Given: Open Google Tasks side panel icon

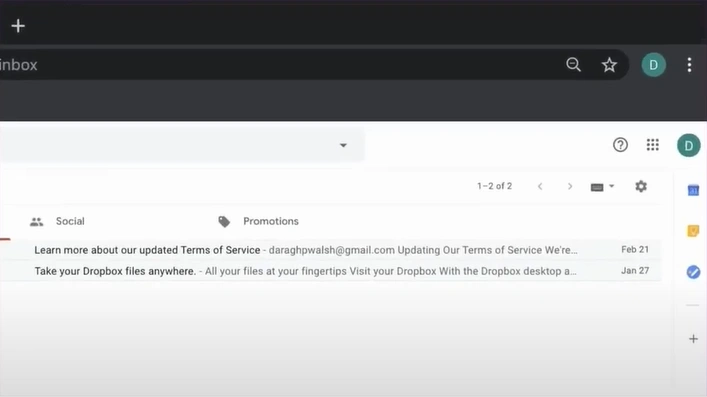Looking at the screenshot, I should tap(693, 272).
